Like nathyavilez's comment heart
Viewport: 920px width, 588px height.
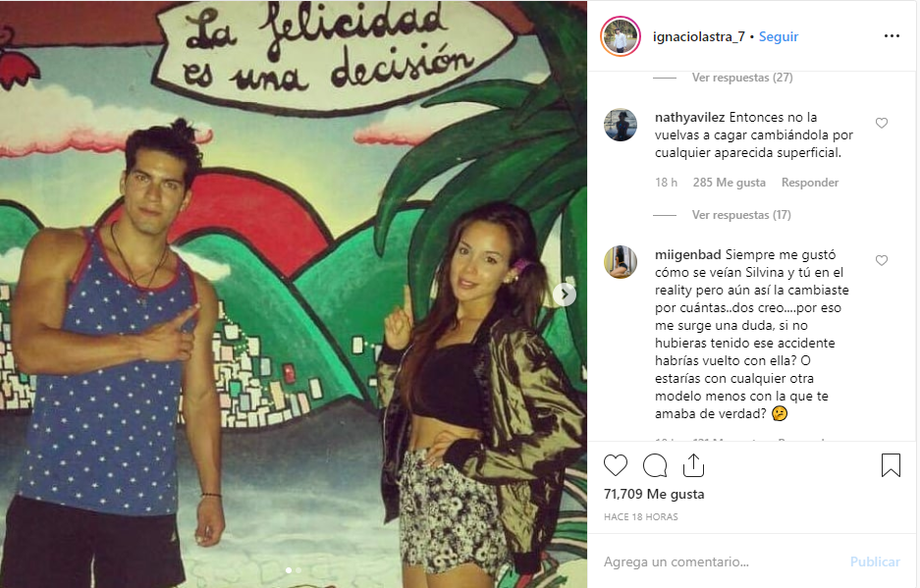(x=882, y=123)
